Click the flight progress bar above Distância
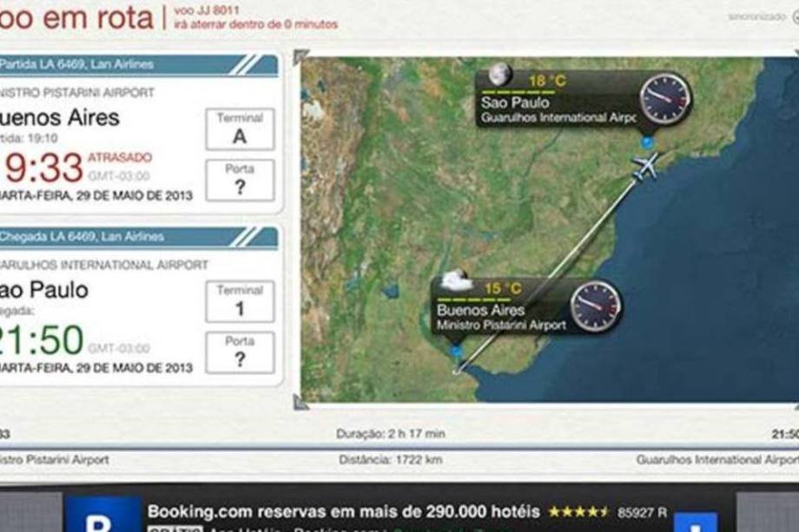Image resolution: width=799 pixels, height=532 pixels. [399, 449]
